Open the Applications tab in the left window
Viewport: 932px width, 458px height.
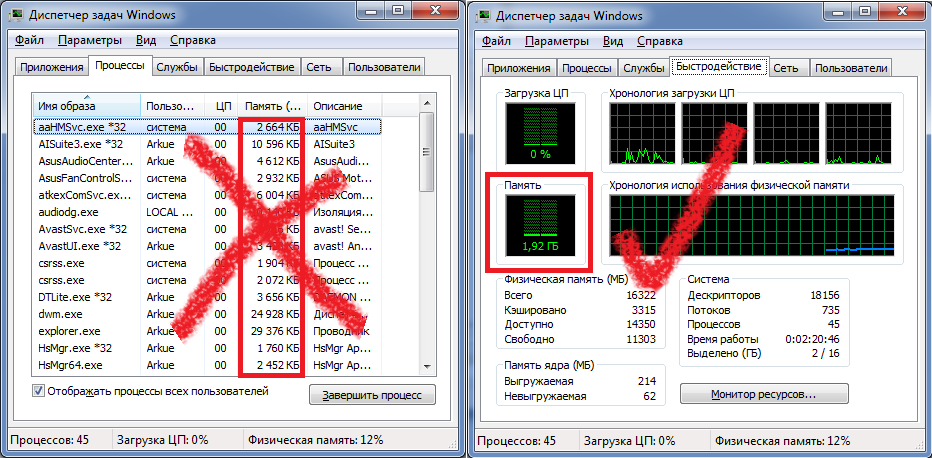click(x=51, y=68)
